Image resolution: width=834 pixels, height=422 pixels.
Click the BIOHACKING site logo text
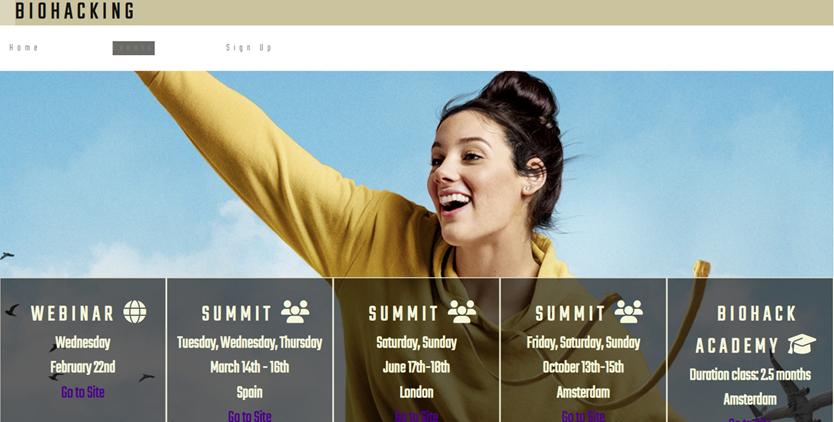point(75,11)
